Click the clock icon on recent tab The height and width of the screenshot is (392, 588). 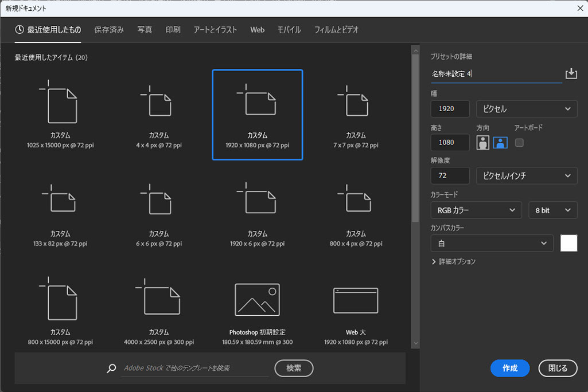pos(20,30)
